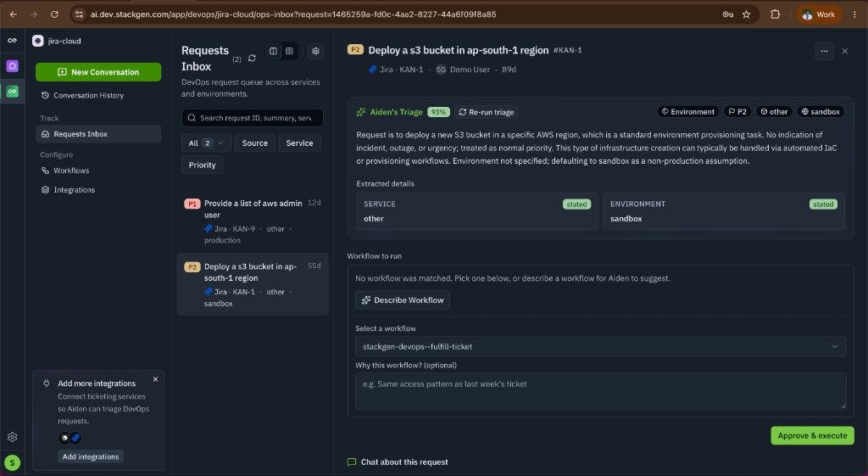Click the browser address bar URL

(293, 14)
